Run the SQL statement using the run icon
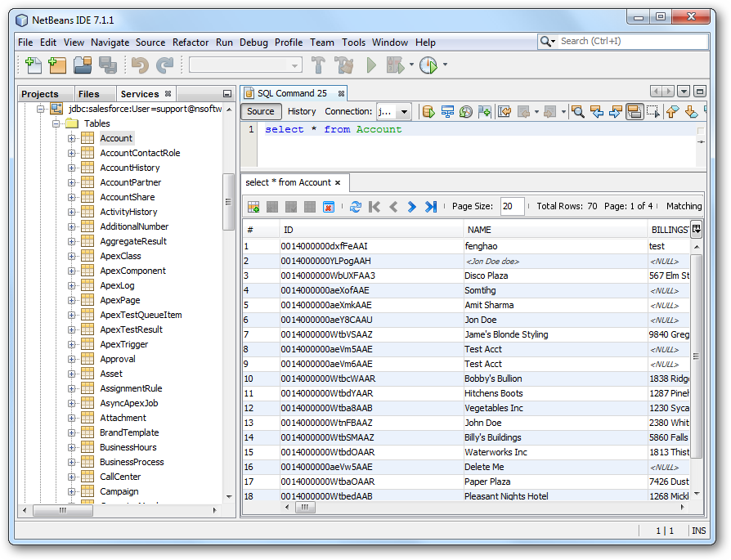This screenshot has width=731, height=560. click(428, 111)
